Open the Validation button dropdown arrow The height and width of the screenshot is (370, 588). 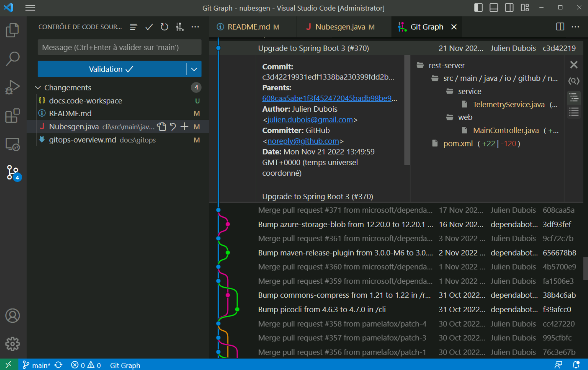[194, 69]
